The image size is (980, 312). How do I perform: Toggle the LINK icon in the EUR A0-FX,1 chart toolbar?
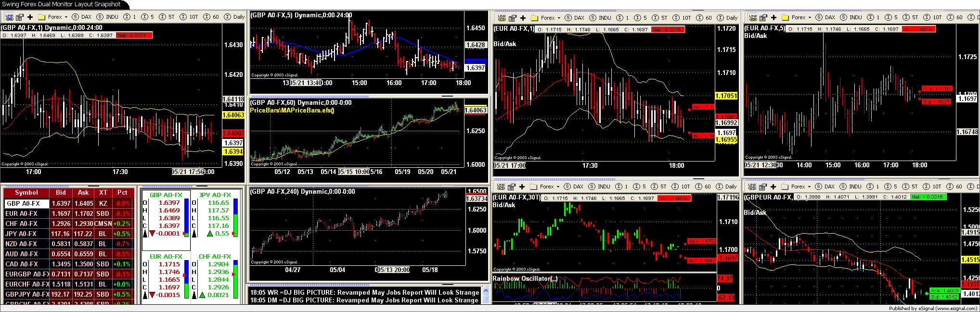click(x=502, y=18)
